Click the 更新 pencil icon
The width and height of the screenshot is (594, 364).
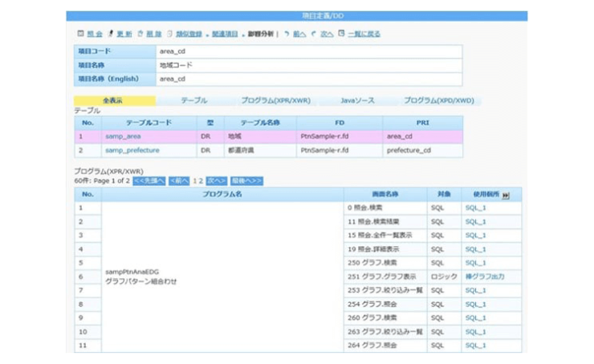pos(111,34)
